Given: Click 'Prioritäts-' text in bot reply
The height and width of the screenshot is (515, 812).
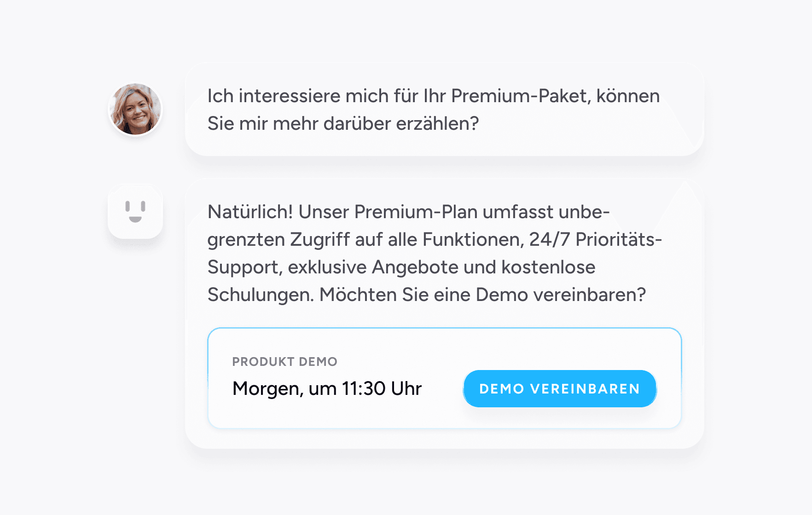Looking at the screenshot, I should click(x=619, y=240).
